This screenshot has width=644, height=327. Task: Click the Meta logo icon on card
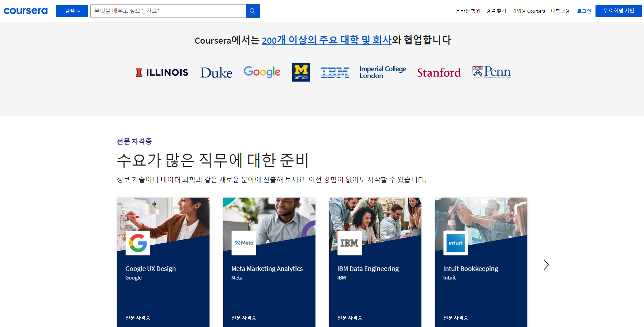(x=244, y=243)
